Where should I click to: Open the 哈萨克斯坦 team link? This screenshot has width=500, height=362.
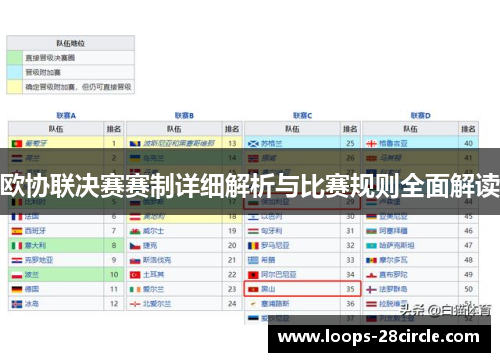397,246
